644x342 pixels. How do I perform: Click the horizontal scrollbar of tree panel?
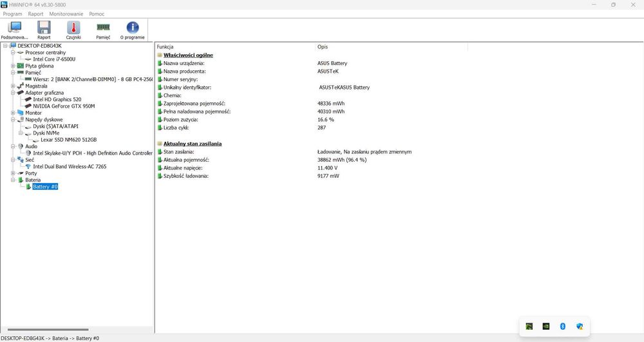(48, 329)
